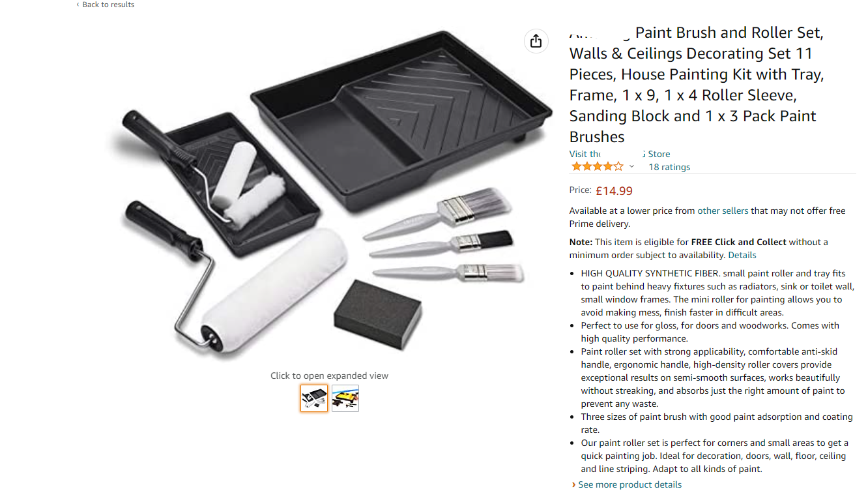Click the share icon on product image
868x502 pixels.
coord(536,41)
